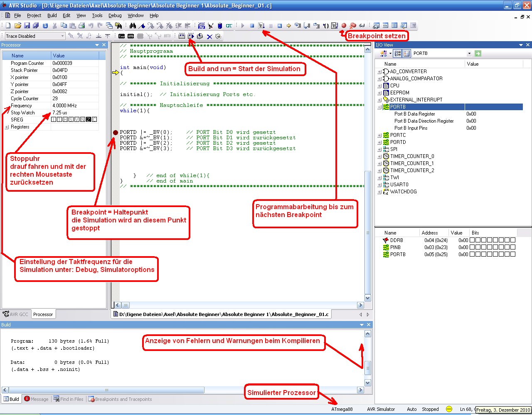This screenshot has width=532, height=415.
Task: Toggle the SREG I flag box
Action: pyautogui.click(x=54, y=120)
